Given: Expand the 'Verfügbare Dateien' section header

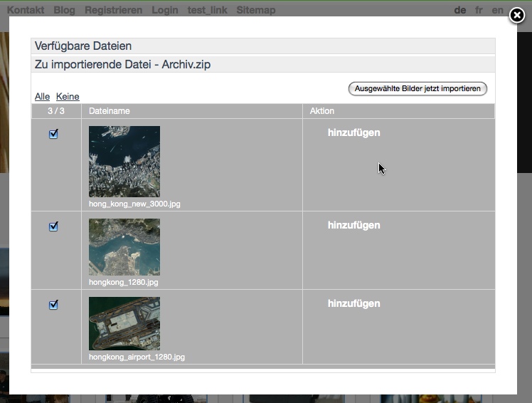Looking at the screenshot, I should point(83,46).
